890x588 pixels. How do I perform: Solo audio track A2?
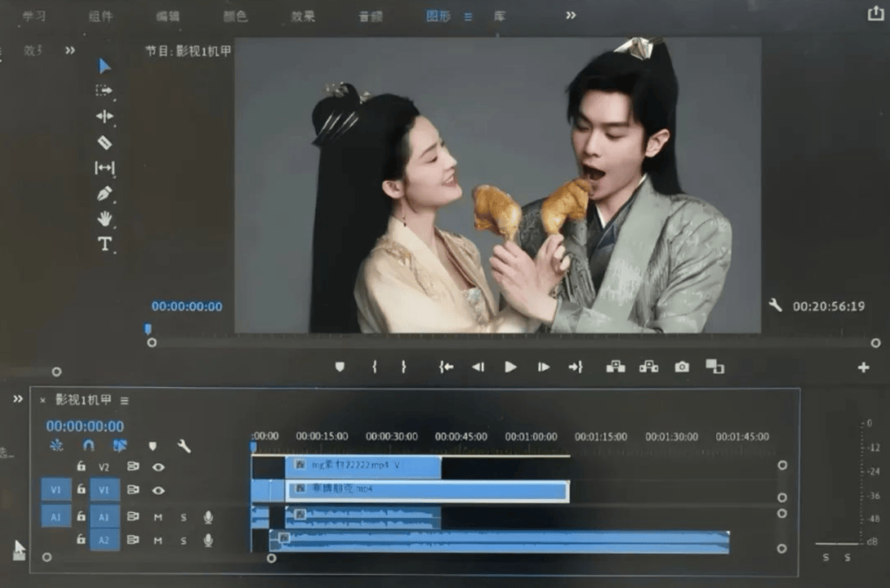click(x=184, y=541)
